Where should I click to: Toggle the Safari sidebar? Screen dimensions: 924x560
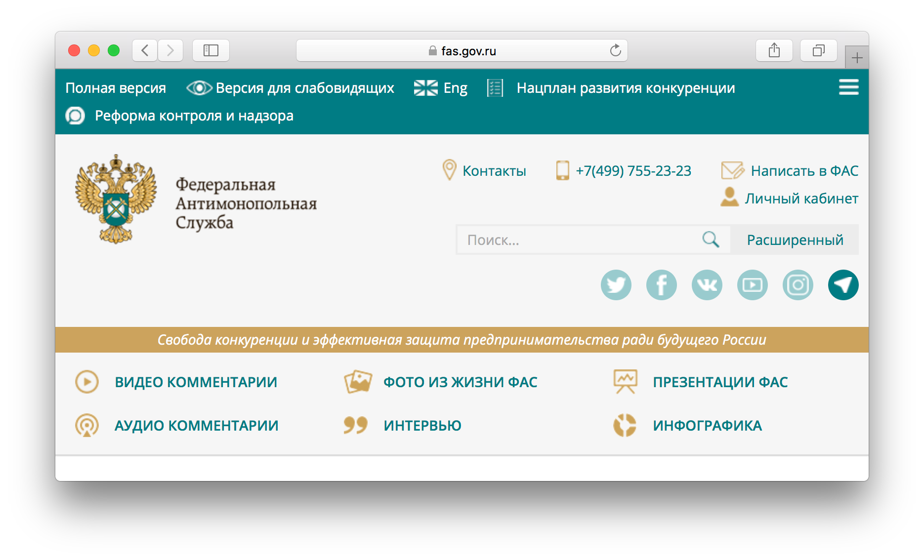[211, 50]
